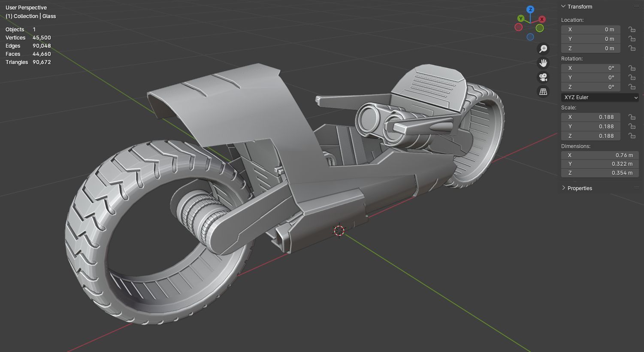644x352 pixels.
Task: Click the User Perspective overlay text
Action: click(26, 8)
